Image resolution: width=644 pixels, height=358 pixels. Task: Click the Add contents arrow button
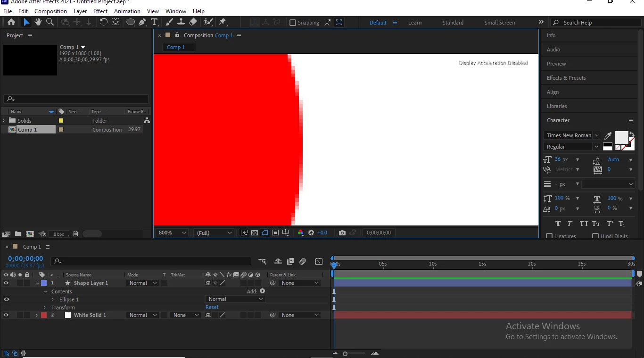coord(263,291)
